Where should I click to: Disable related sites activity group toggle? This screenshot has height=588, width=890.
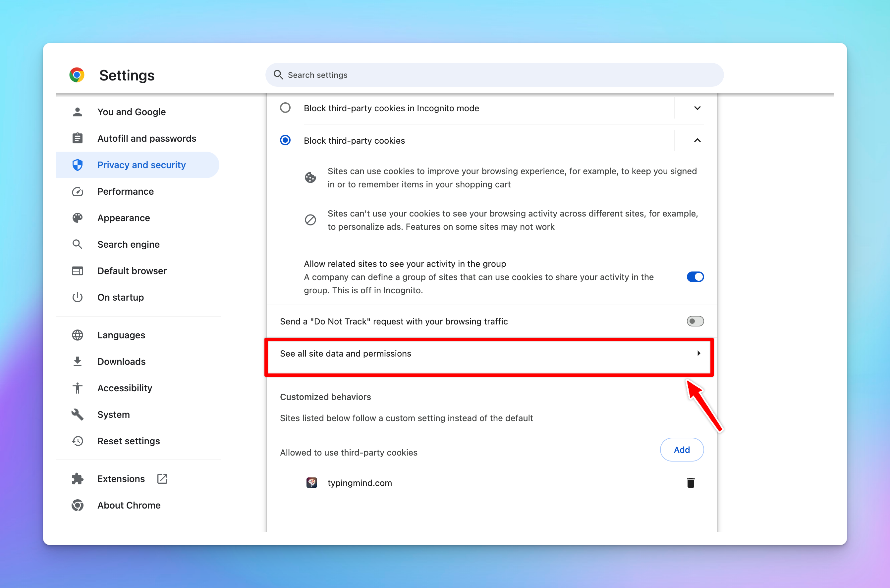point(695,277)
